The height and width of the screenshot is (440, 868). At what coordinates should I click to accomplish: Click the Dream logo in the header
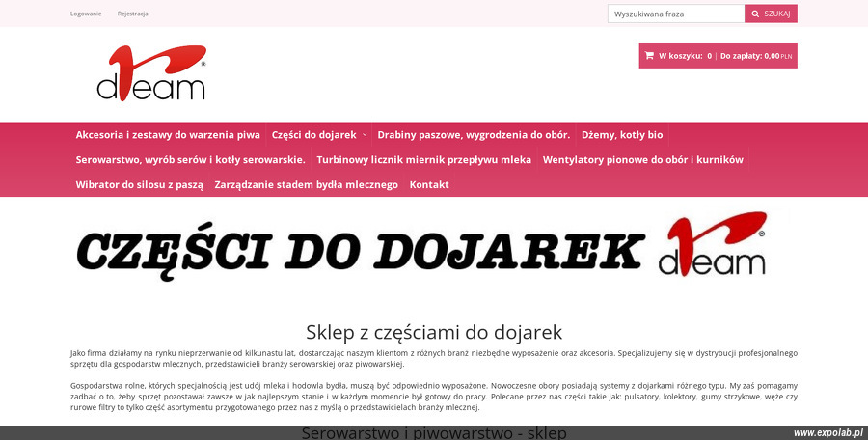click(151, 73)
